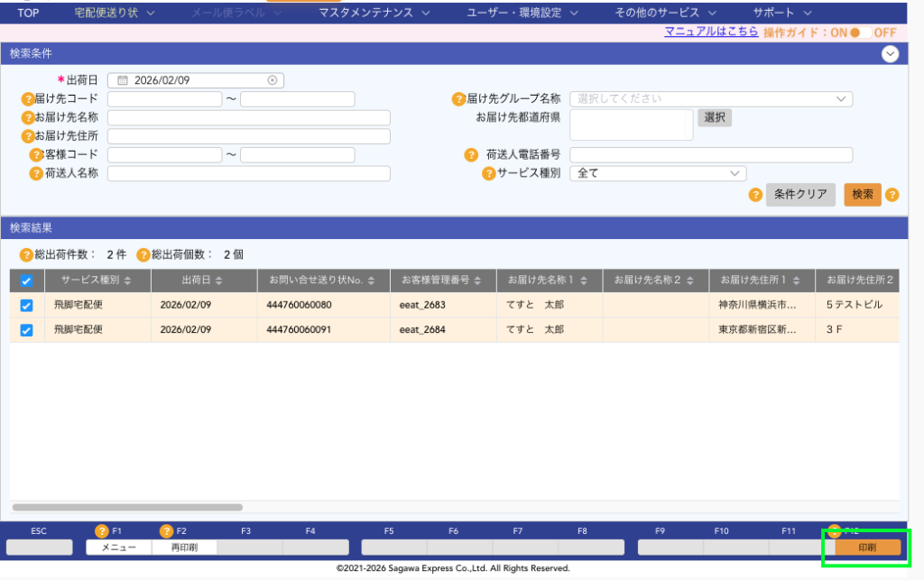This screenshot has width=924, height=580.
Task: Open the マスタメンテナンス menu
Action: 374,13
